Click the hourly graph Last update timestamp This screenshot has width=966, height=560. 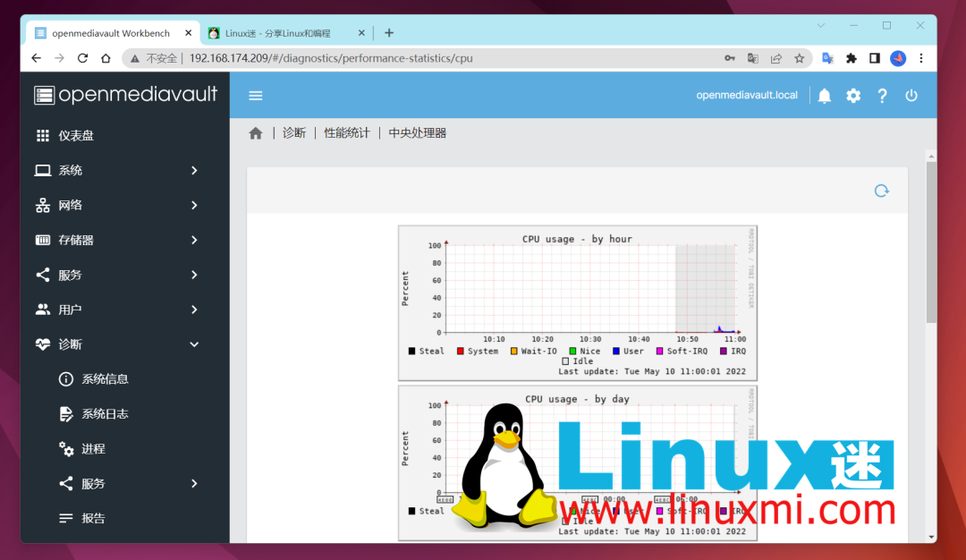(652, 371)
